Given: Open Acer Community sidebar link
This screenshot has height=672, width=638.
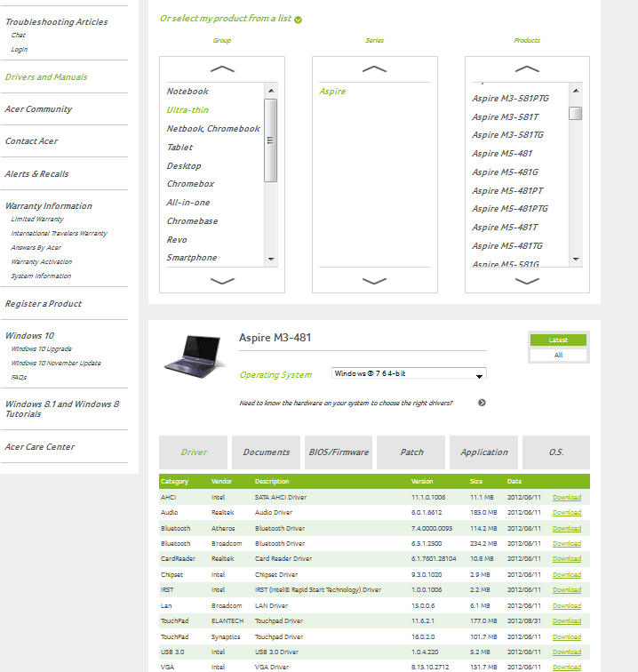Looking at the screenshot, I should click(x=38, y=109).
